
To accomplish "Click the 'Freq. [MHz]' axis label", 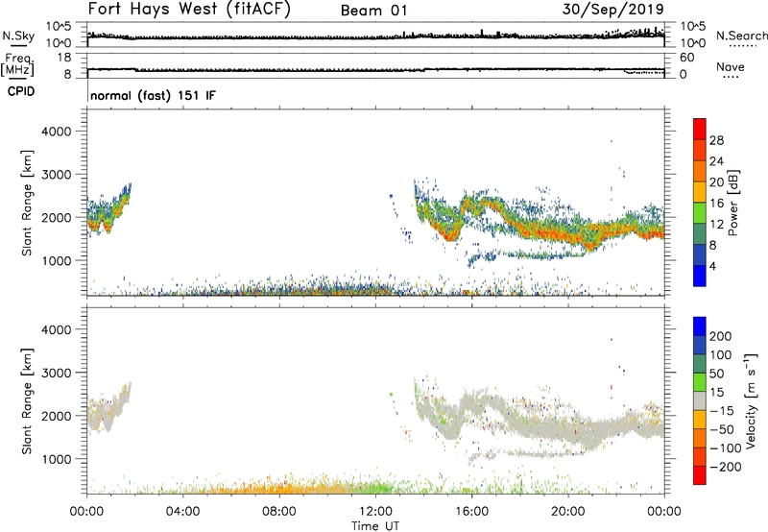I will tap(18, 64).
